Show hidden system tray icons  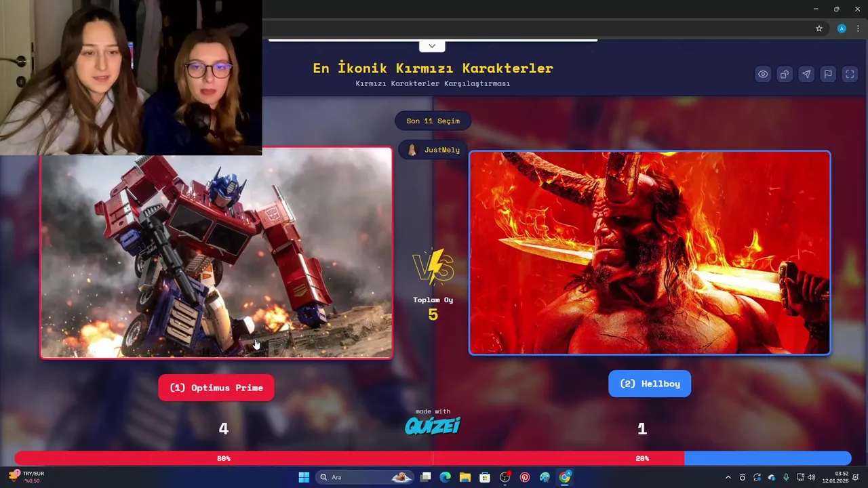[728, 478]
